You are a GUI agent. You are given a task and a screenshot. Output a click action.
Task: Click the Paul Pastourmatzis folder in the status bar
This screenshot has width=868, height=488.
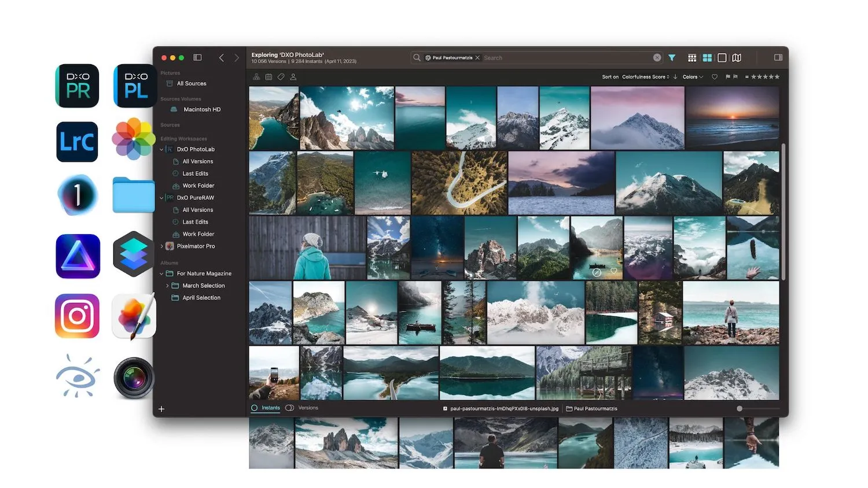point(591,408)
